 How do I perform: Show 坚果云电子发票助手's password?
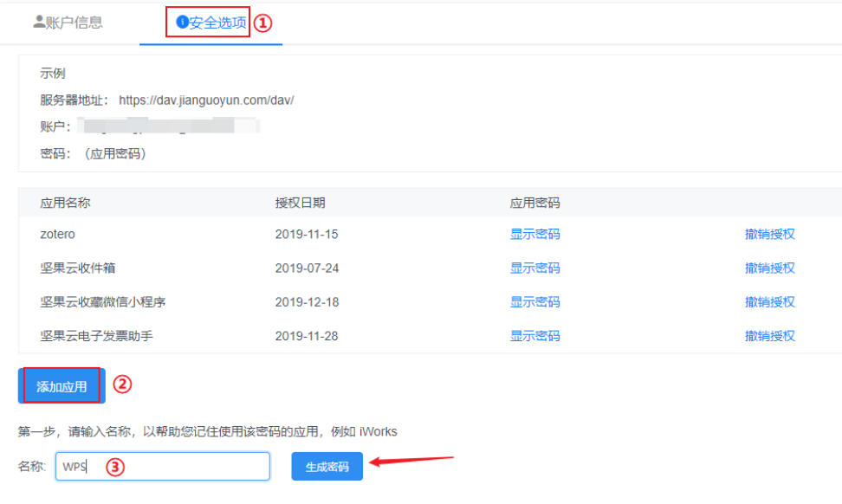pos(534,335)
